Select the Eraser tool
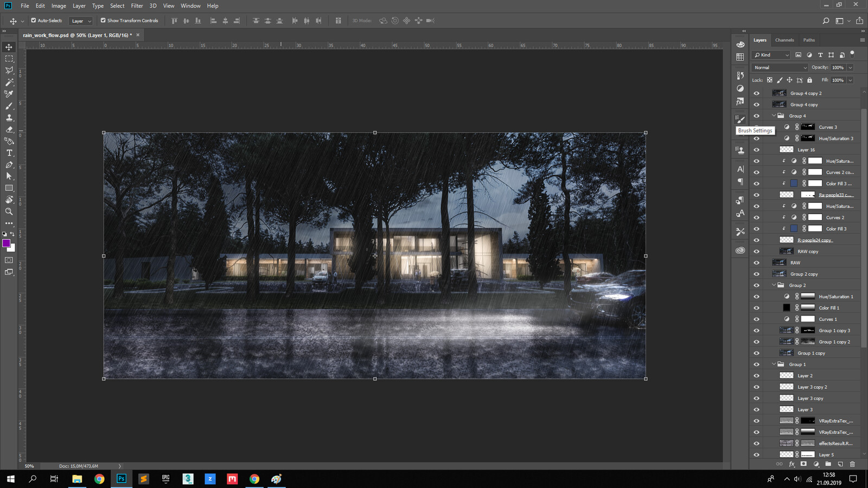This screenshot has width=868, height=488. (9, 130)
